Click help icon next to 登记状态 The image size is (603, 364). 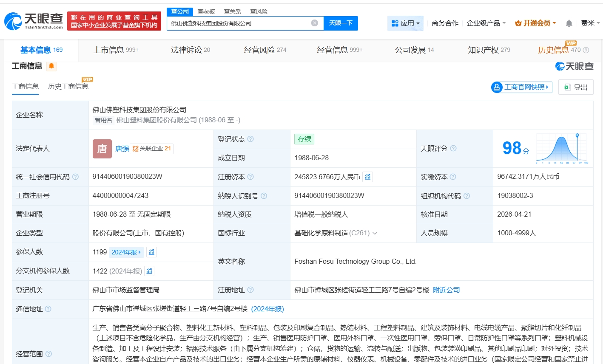(x=250, y=139)
